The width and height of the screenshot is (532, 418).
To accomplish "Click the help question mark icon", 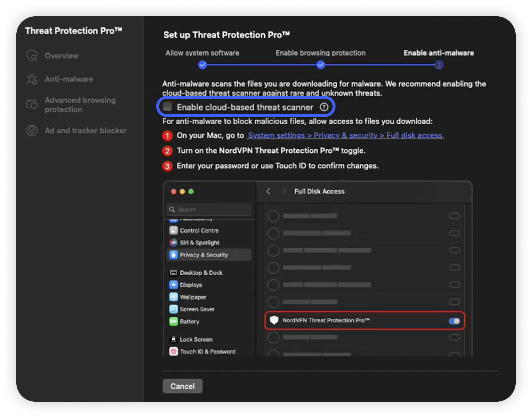I will [324, 107].
